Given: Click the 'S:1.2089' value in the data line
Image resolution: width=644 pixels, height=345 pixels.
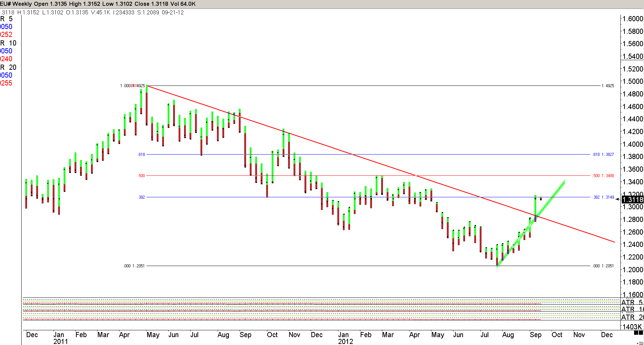Looking at the screenshot, I should pyautogui.click(x=149, y=12).
